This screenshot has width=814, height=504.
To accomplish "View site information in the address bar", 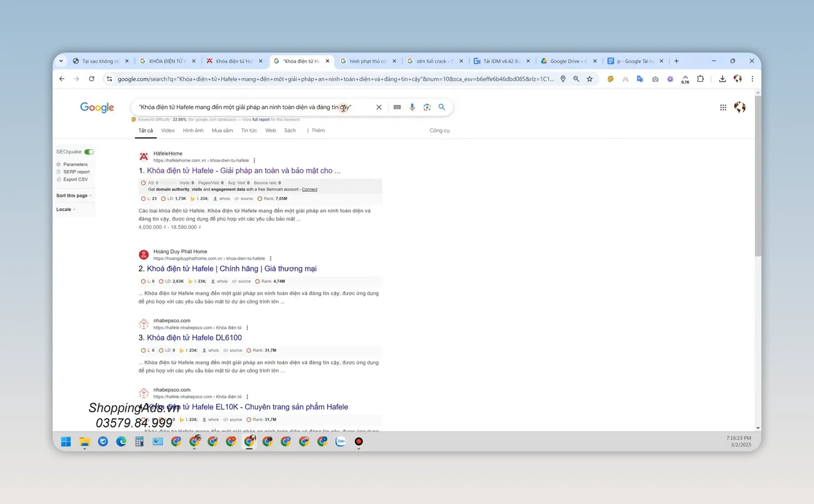I will (110, 79).
